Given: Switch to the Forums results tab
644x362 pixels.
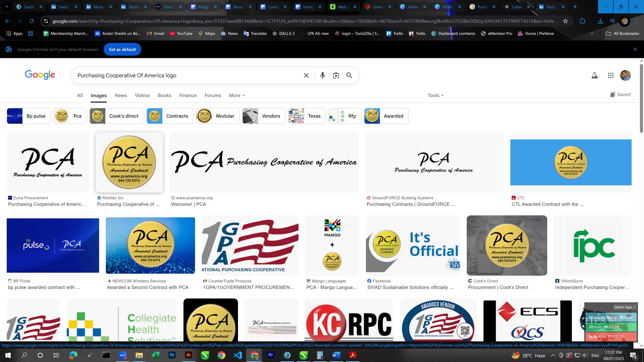Looking at the screenshot, I should click(x=213, y=95).
